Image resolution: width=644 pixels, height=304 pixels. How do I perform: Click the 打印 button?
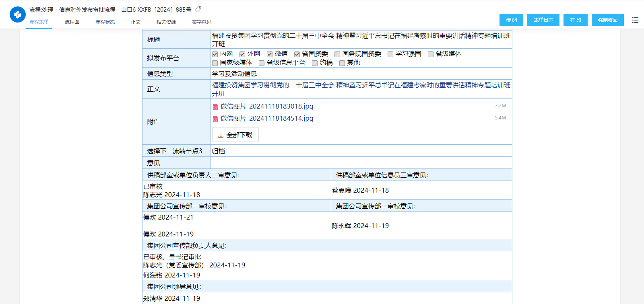tap(575, 20)
